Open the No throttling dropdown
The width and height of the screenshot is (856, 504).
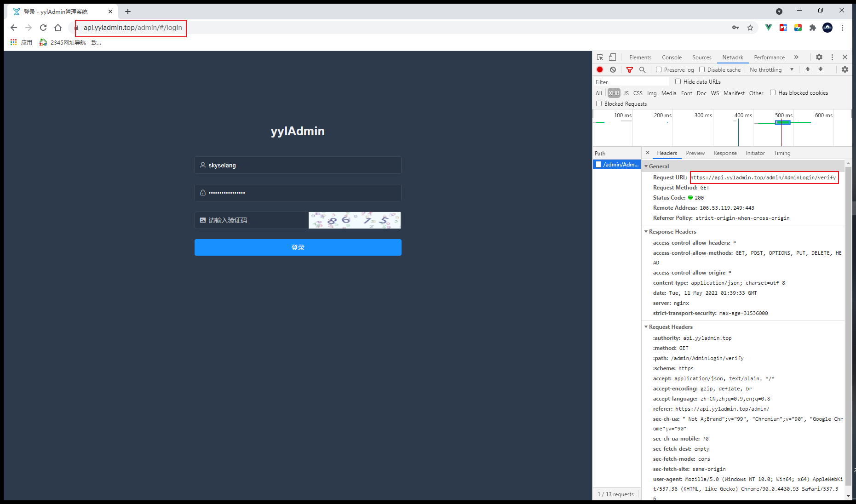[x=772, y=69]
